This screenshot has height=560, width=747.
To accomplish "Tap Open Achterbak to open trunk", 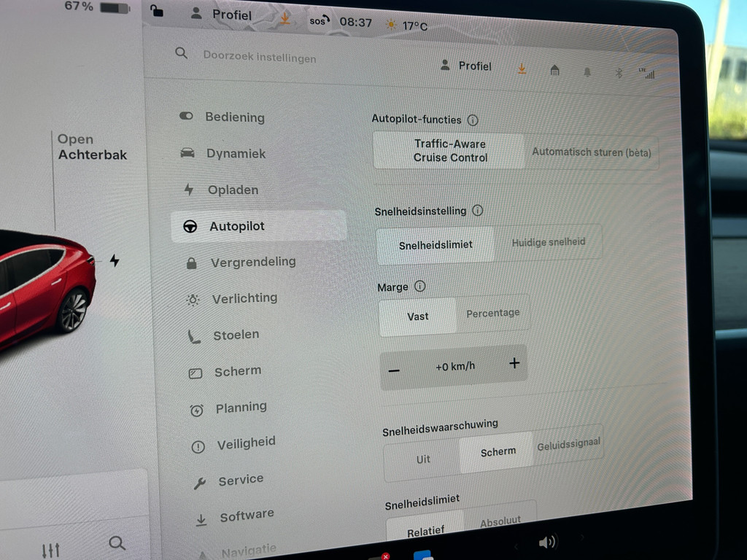I will [93, 147].
